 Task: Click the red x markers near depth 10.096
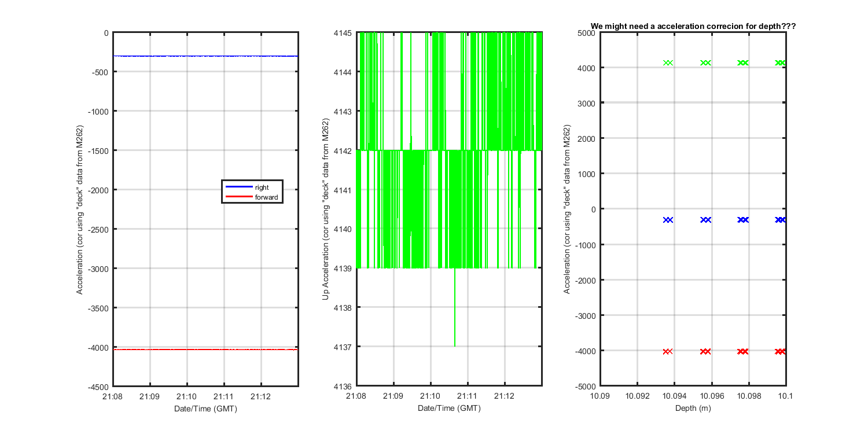[705, 351]
